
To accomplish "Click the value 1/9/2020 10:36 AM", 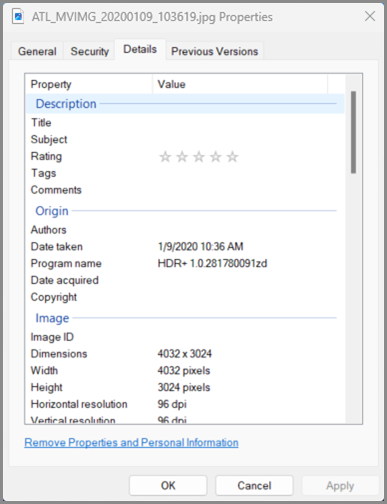I will [200, 247].
